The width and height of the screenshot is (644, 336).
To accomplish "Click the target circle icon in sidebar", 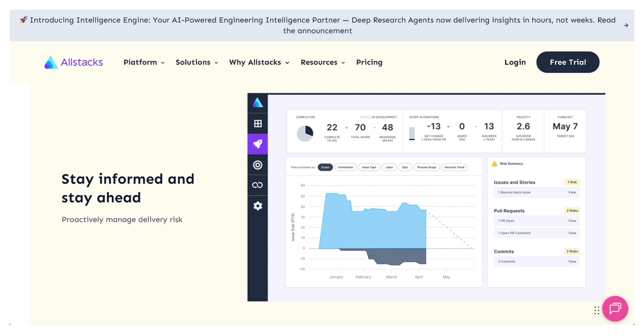I will [x=258, y=165].
